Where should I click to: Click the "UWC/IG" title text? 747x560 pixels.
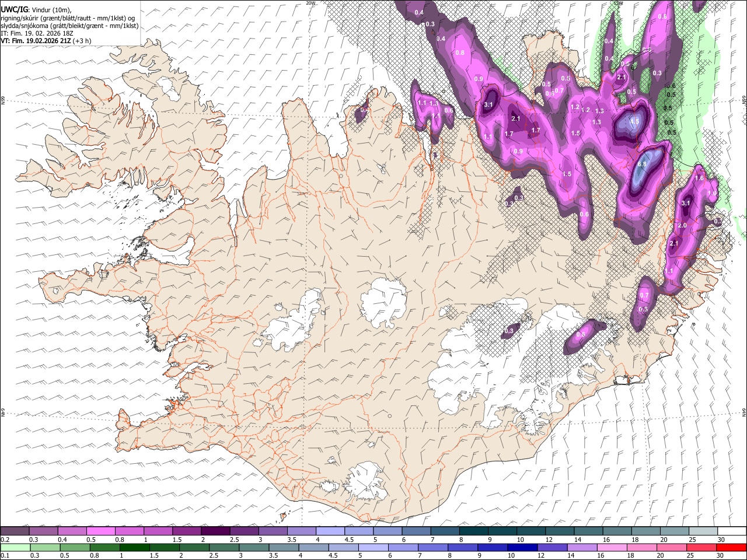tap(15, 9)
